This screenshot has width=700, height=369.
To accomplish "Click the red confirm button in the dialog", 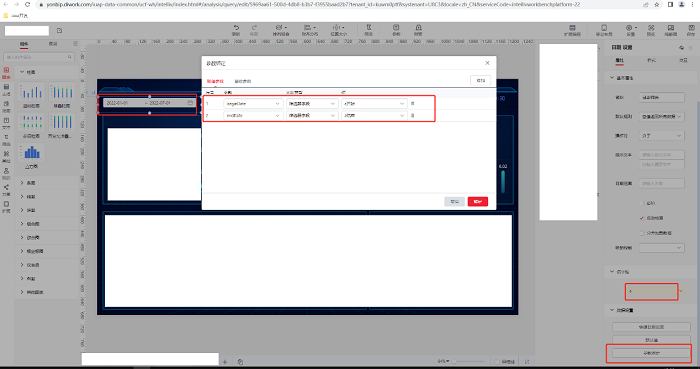I will tap(478, 201).
